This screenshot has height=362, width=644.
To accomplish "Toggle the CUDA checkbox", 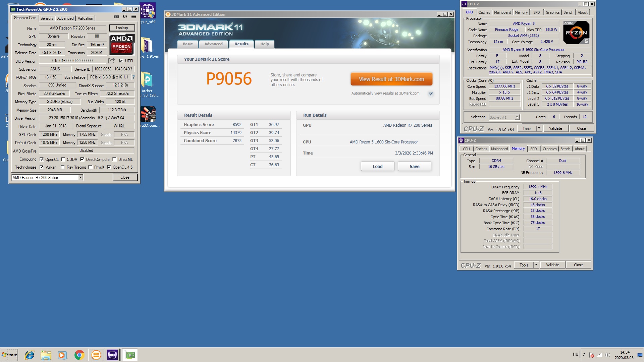I will [63, 159].
